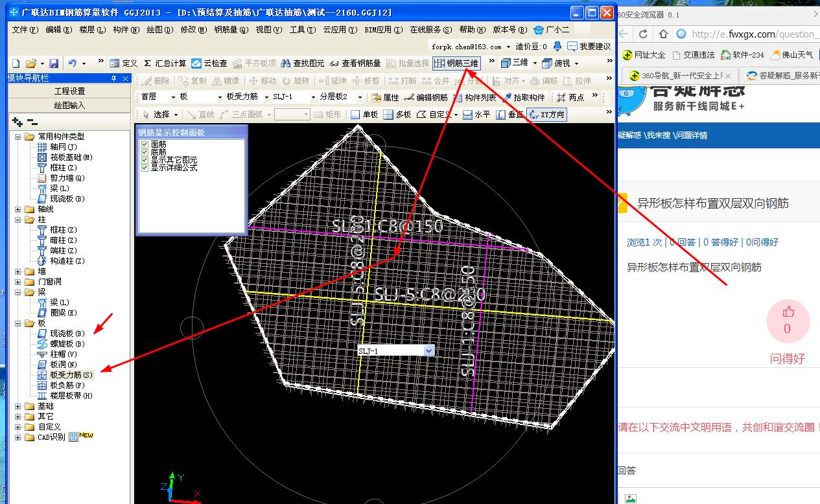Show the 构件列表 component list
Image resolution: width=820 pixels, height=504 pixels.
[x=474, y=97]
